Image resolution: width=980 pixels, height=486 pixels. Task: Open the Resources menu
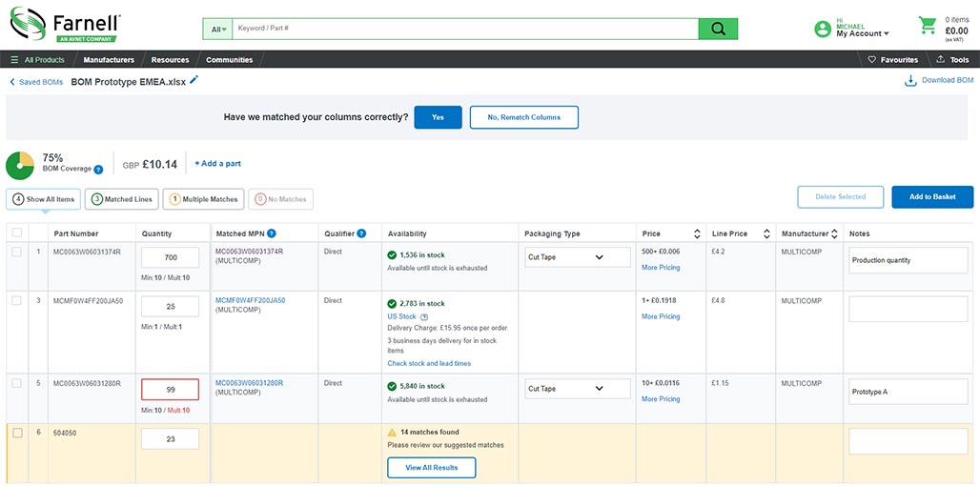[170, 60]
